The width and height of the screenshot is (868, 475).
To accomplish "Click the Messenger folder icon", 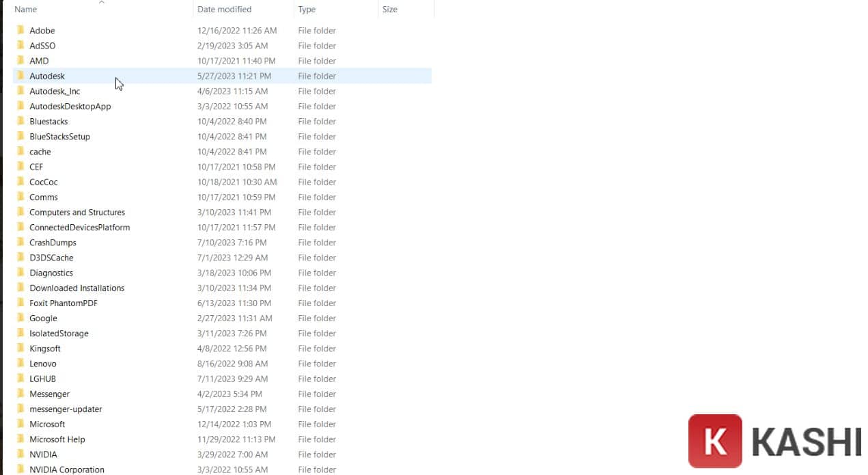I will [x=20, y=394].
